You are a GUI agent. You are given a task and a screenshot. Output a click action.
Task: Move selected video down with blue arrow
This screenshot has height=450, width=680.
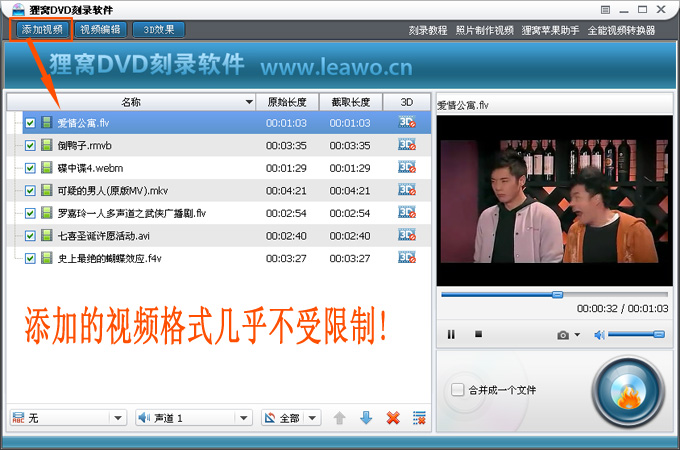point(366,418)
